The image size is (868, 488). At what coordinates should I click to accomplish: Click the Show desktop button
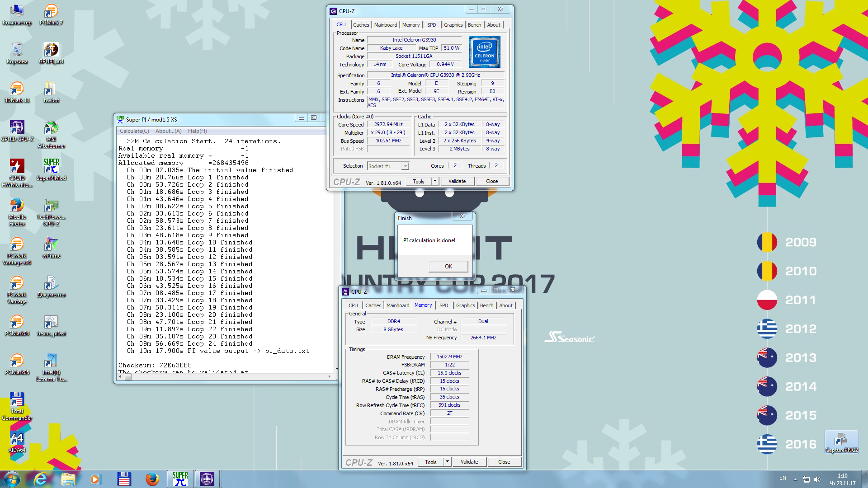pos(864,479)
